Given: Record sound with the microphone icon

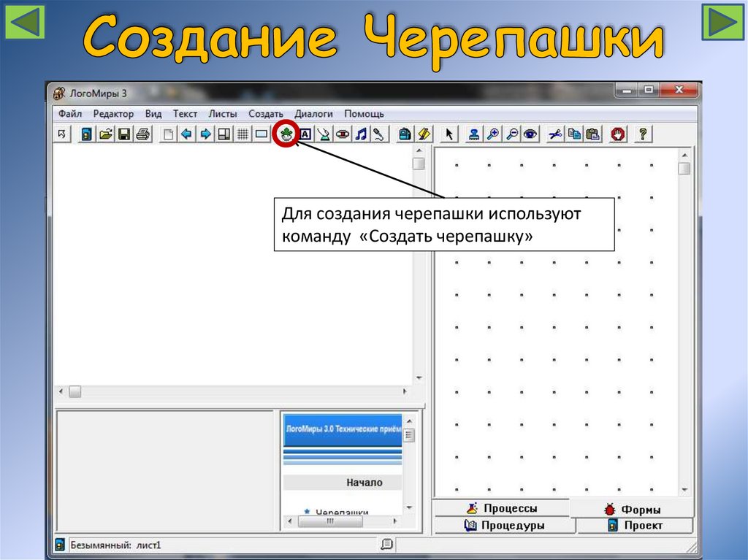Looking at the screenshot, I should coord(380,134).
